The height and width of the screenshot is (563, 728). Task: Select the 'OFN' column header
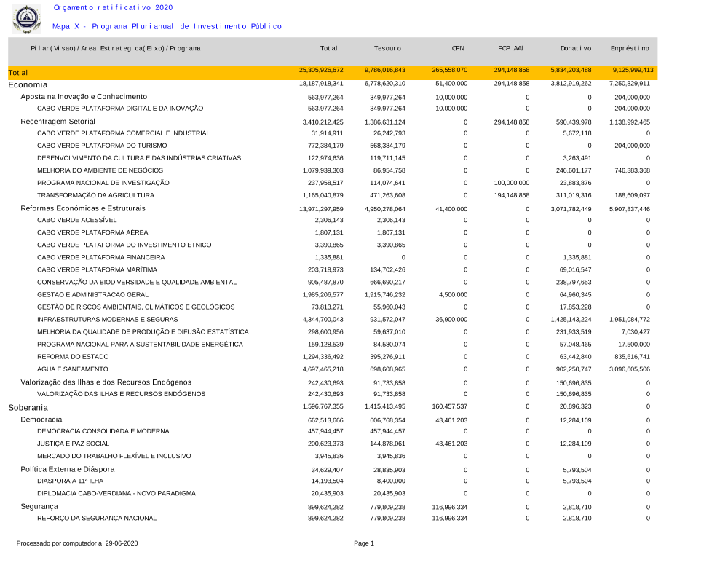coord(458,49)
